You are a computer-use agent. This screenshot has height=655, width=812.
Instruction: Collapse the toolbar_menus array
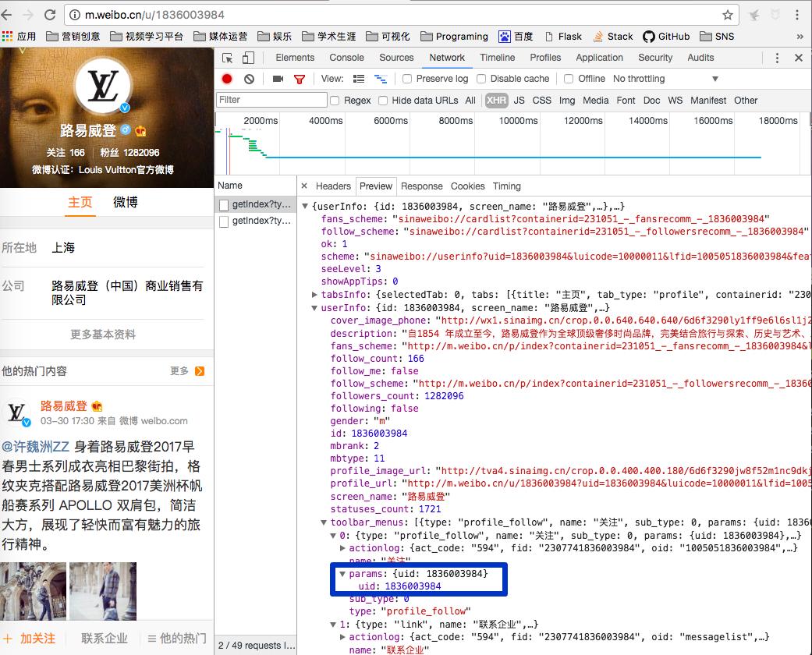pyautogui.click(x=324, y=522)
